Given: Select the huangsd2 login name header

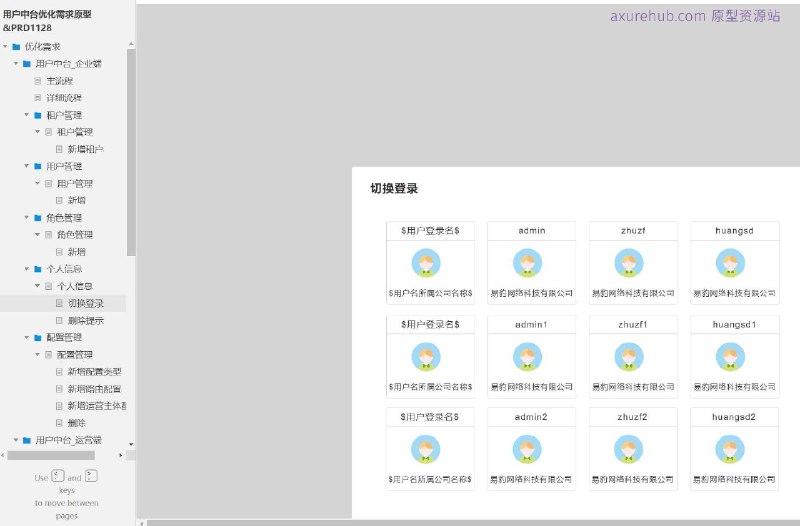Looking at the screenshot, I should click(734, 417).
